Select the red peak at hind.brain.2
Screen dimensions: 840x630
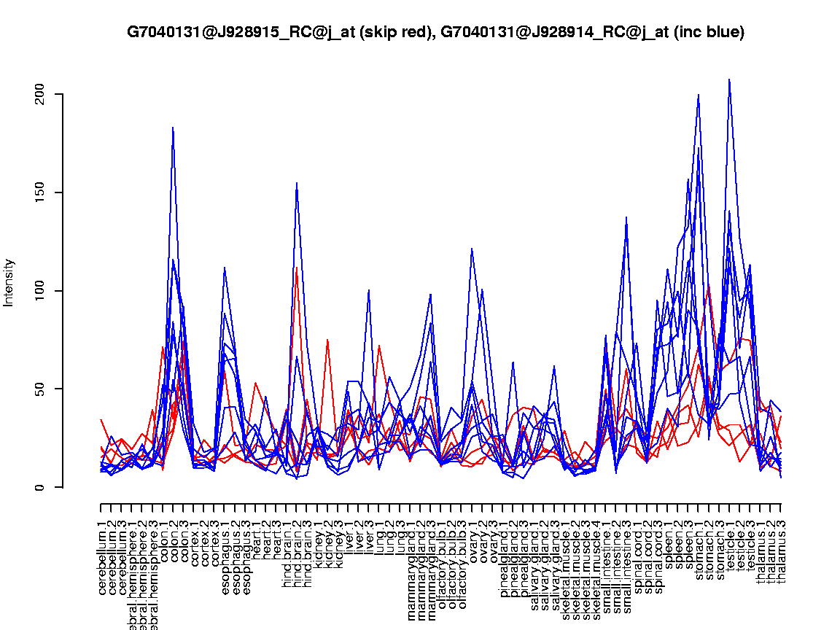[x=297, y=268]
